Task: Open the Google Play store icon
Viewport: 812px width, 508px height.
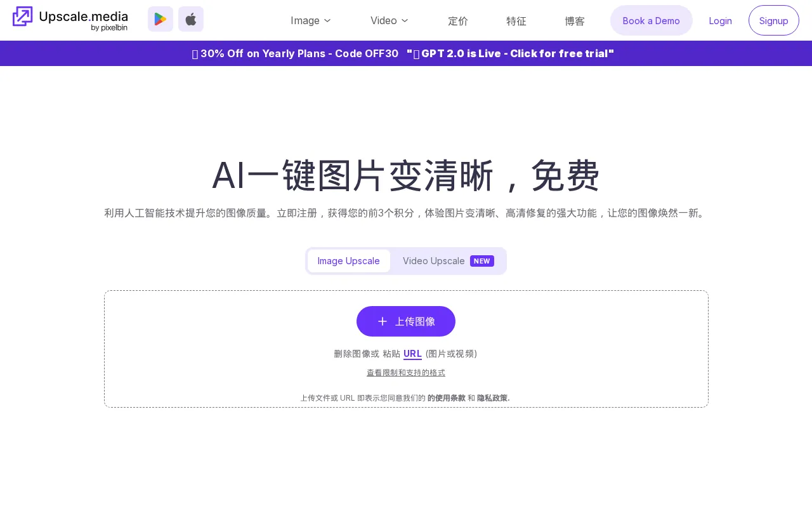Action: tap(160, 19)
